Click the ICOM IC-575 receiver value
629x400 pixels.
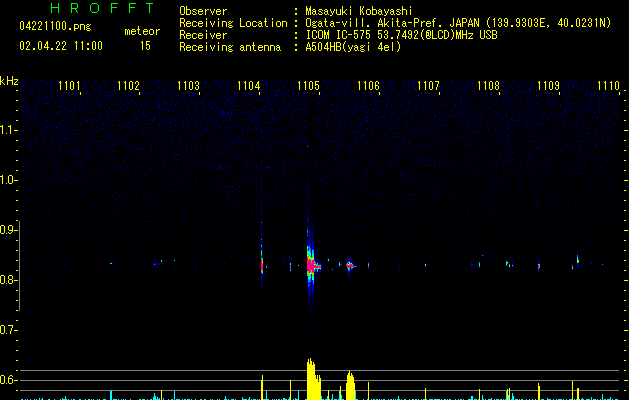click(x=401, y=35)
